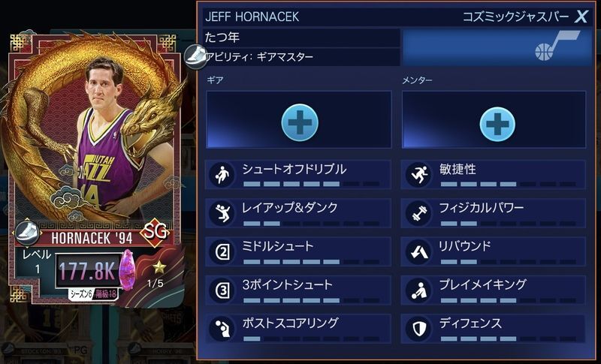Click the star rank 1/5 indicator
Screen dimensions: 601x364
click(x=157, y=274)
